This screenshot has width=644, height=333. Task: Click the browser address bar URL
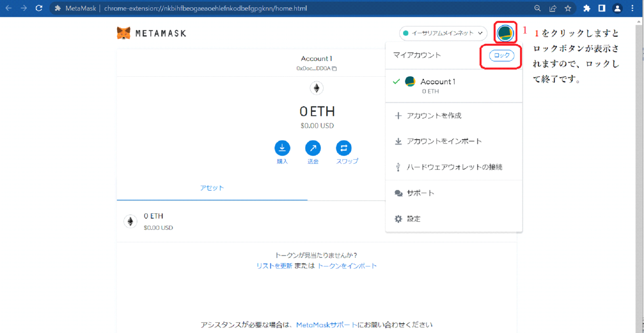pyautogui.click(x=205, y=8)
